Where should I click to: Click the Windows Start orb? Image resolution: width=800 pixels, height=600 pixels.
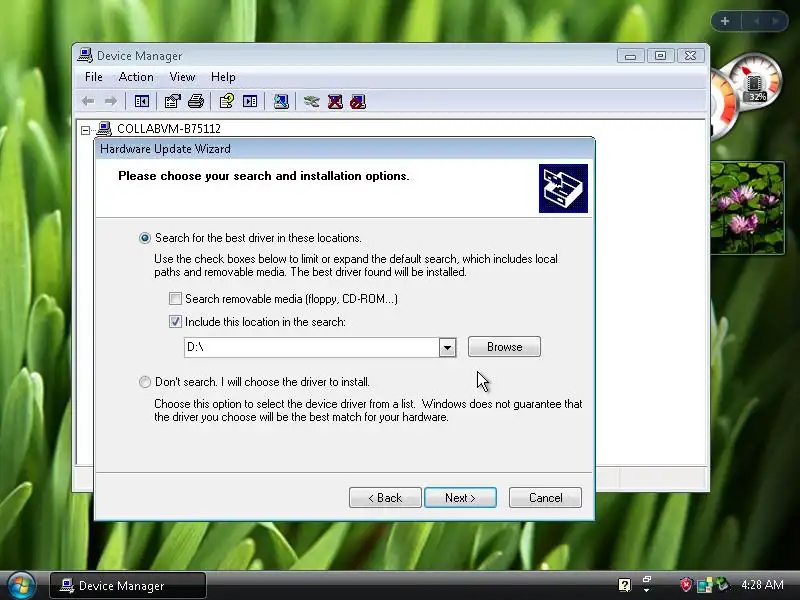tap(21, 585)
